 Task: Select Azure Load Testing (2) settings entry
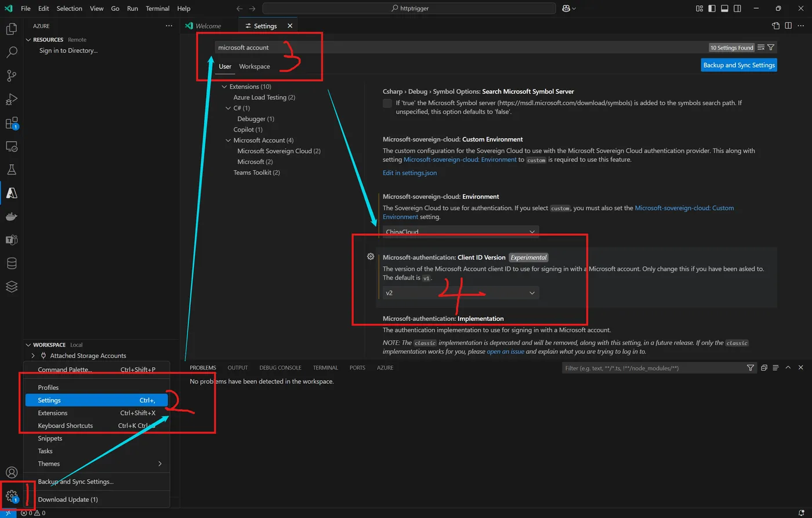[x=264, y=97]
